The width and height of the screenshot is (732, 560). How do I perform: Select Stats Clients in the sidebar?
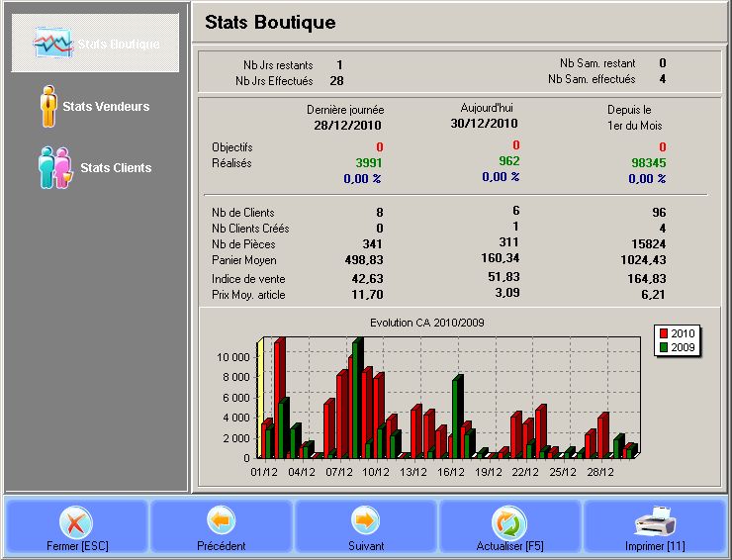[116, 167]
